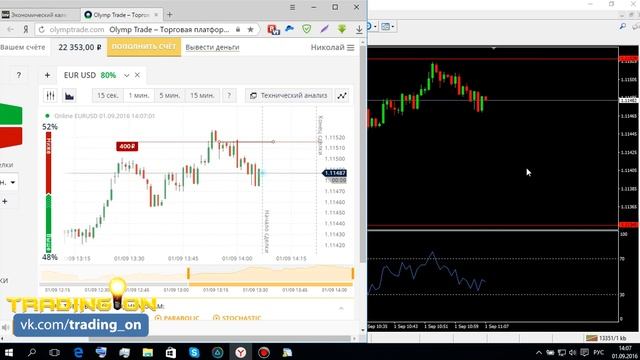Open the Yandex browser main menu
The height and width of the screenshot is (360, 640).
tap(292, 7)
